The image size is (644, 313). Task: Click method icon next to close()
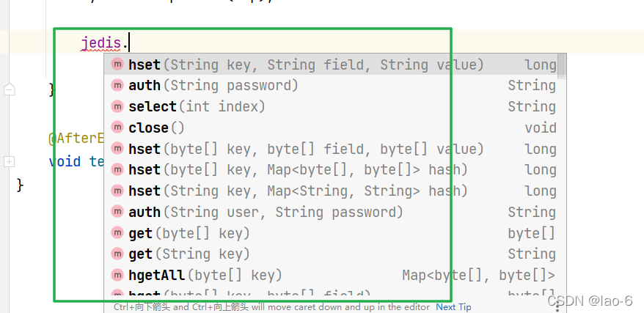point(117,128)
